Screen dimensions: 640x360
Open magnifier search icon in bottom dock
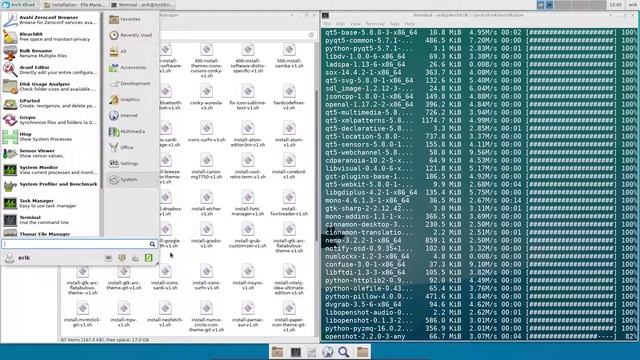343,351
